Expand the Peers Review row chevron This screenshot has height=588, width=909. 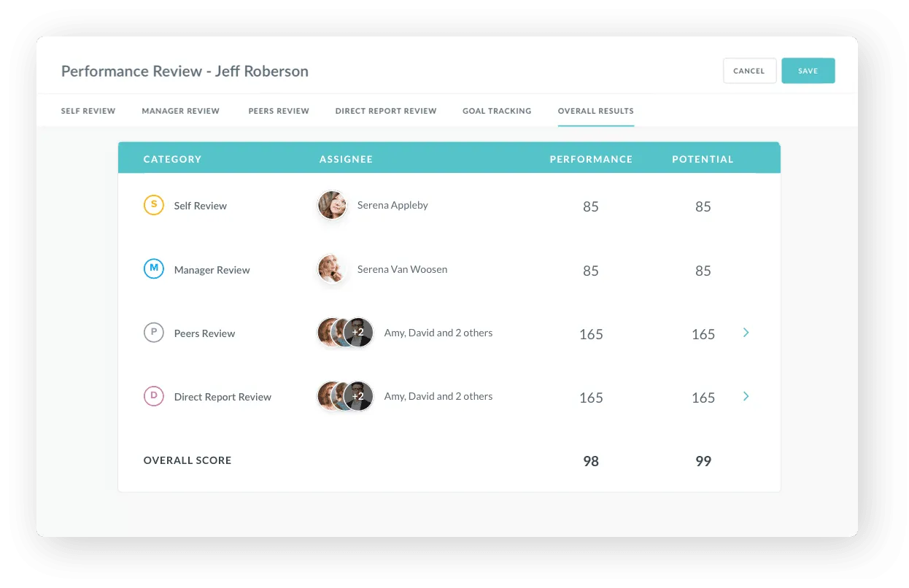[x=746, y=333]
